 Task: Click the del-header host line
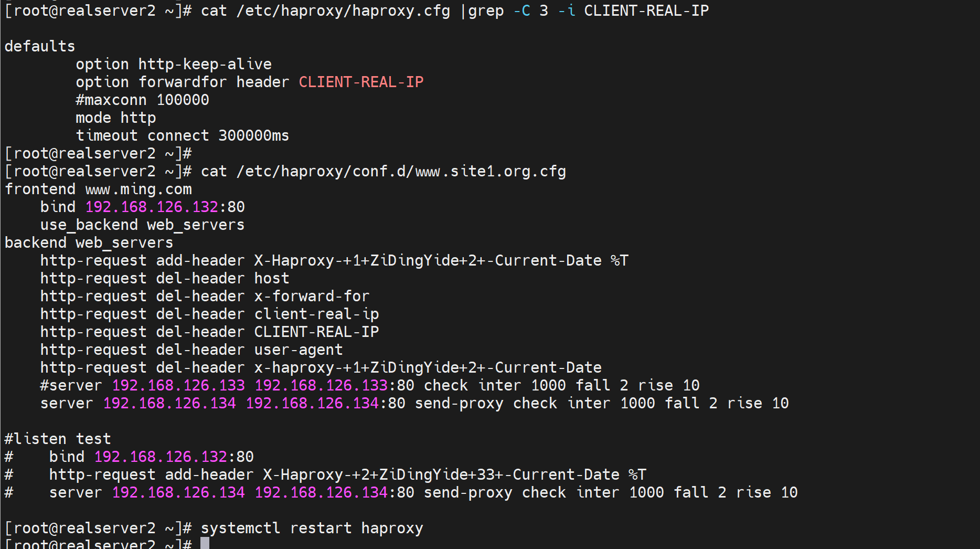pyautogui.click(x=165, y=278)
